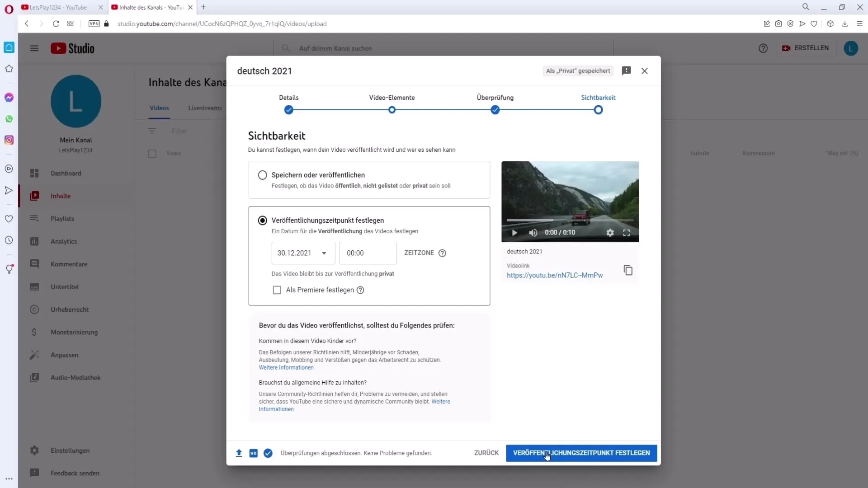This screenshot has width=868, height=488.
Task: Copy the video link with the copy icon
Action: tap(628, 270)
